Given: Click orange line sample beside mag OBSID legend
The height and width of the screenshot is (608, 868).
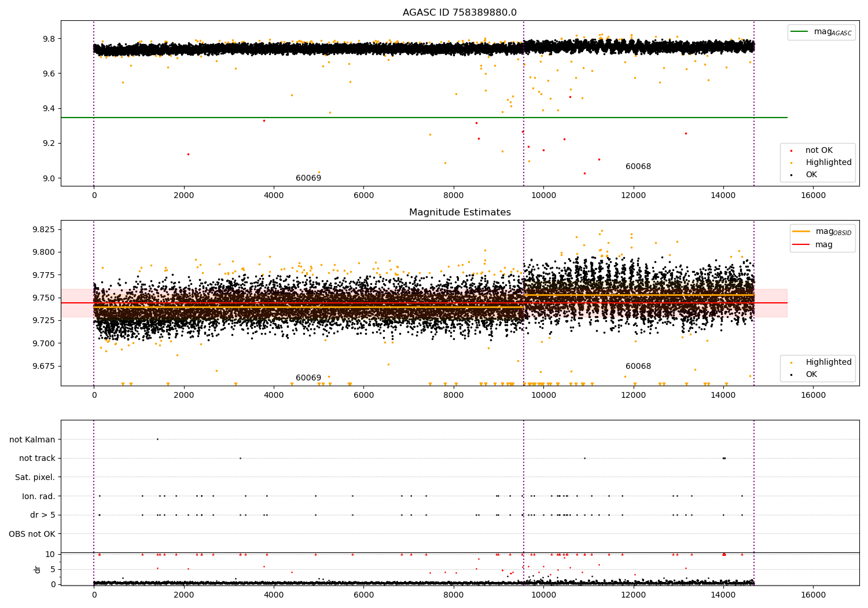Looking at the screenshot, I should click(801, 231).
